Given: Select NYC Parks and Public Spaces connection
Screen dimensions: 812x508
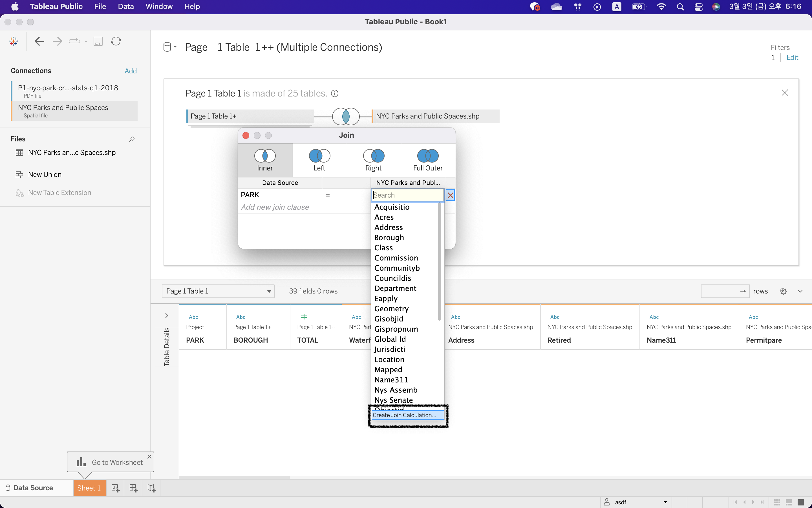Looking at the screenshot, I should click(74, 111).
